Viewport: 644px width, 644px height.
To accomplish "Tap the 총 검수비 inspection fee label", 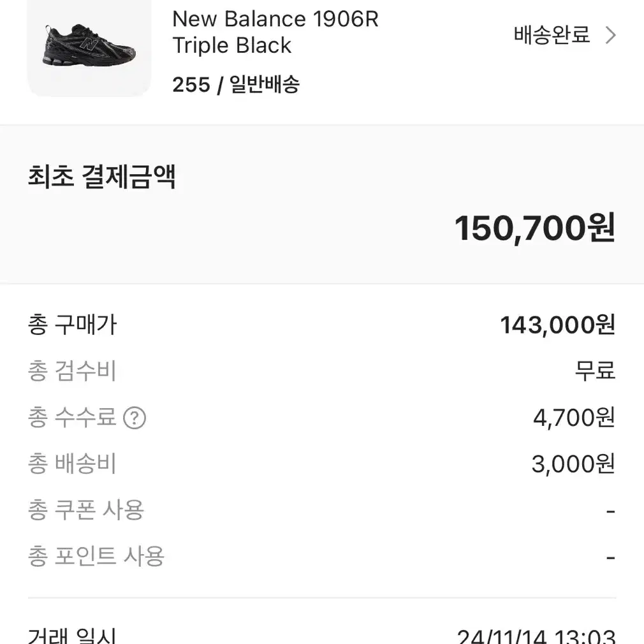I will (72, 371).
